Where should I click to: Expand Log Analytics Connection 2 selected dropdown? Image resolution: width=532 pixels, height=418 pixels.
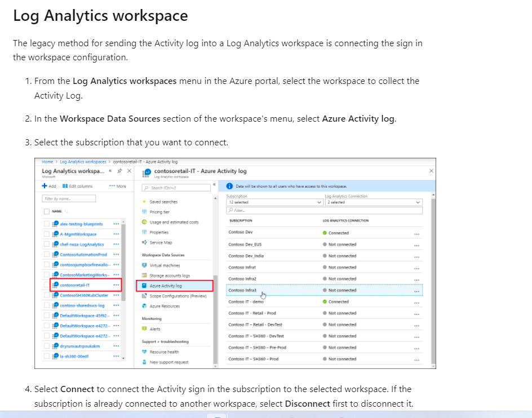374,202
